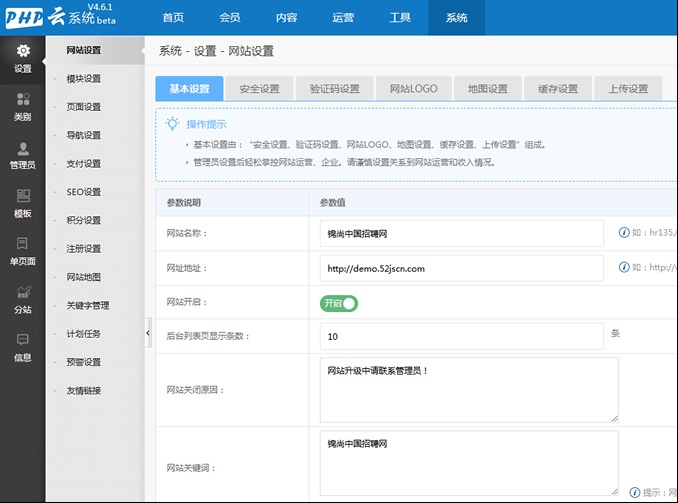Open the 内容 top menu

tap(286, 18)
